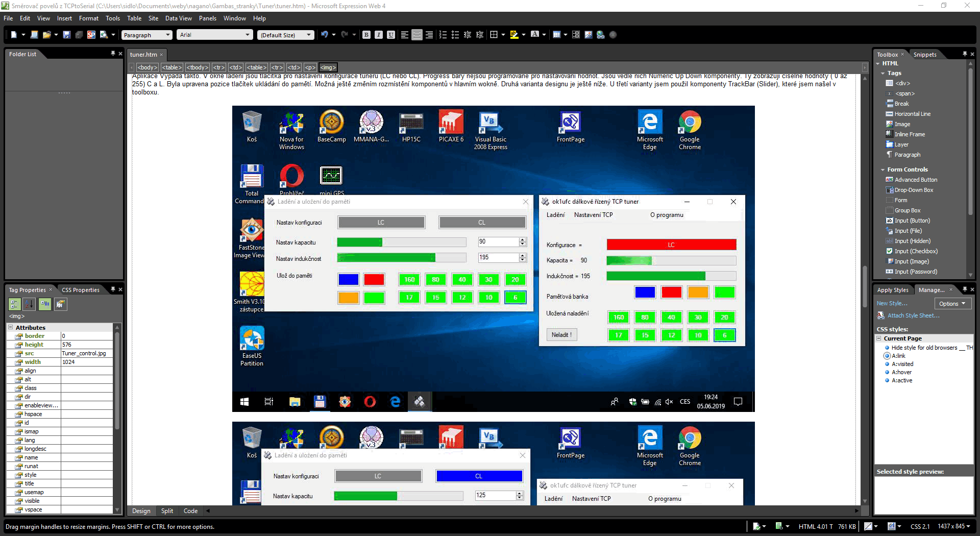Click the src attribute value field
Image resolution: width=980 pixels, height=536 pixels.
(86, 353)
